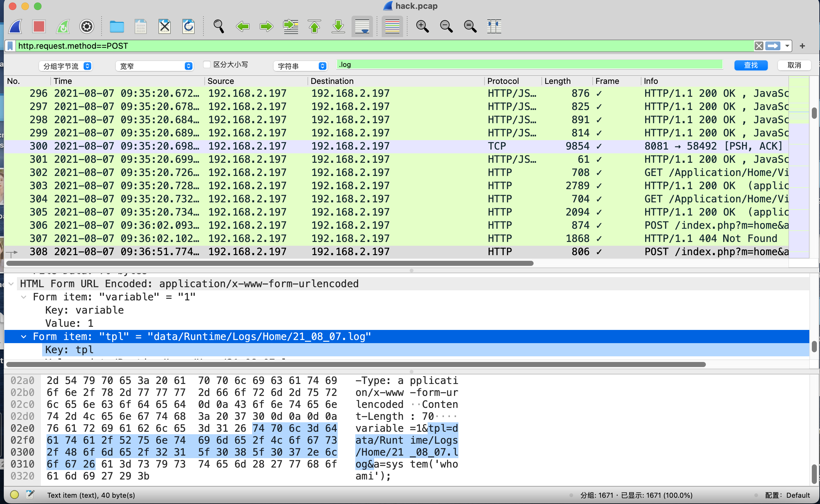
Task: Click the expert information yellow circle
Action: pyautogui.click(x=14, y=495)
